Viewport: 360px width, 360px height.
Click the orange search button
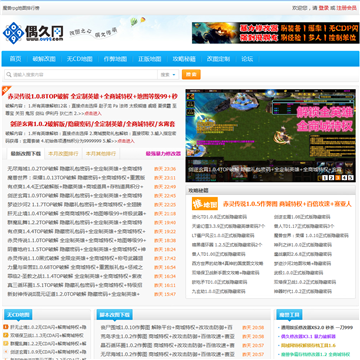191,74
